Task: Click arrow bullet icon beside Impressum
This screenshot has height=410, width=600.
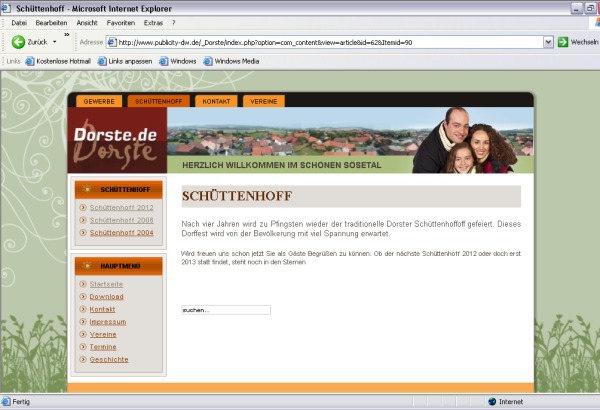Action: [x=83, y=322]
